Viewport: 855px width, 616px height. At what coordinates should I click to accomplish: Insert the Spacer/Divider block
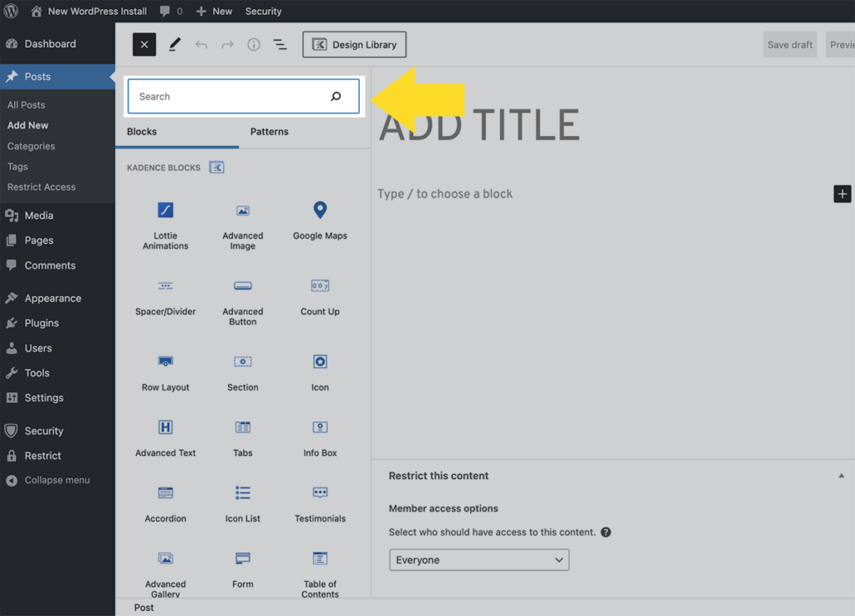[165, 297]
